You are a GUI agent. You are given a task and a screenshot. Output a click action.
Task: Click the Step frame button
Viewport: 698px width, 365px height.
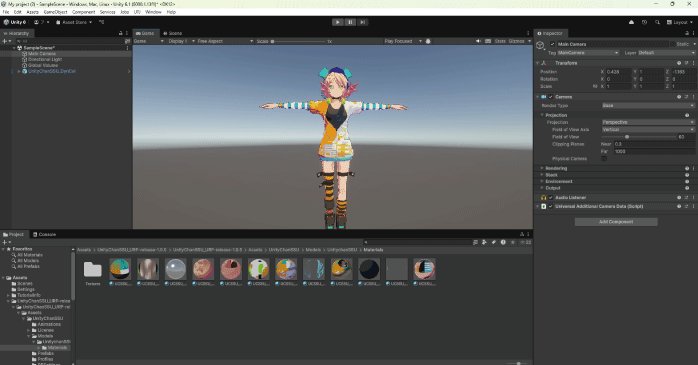363,22
